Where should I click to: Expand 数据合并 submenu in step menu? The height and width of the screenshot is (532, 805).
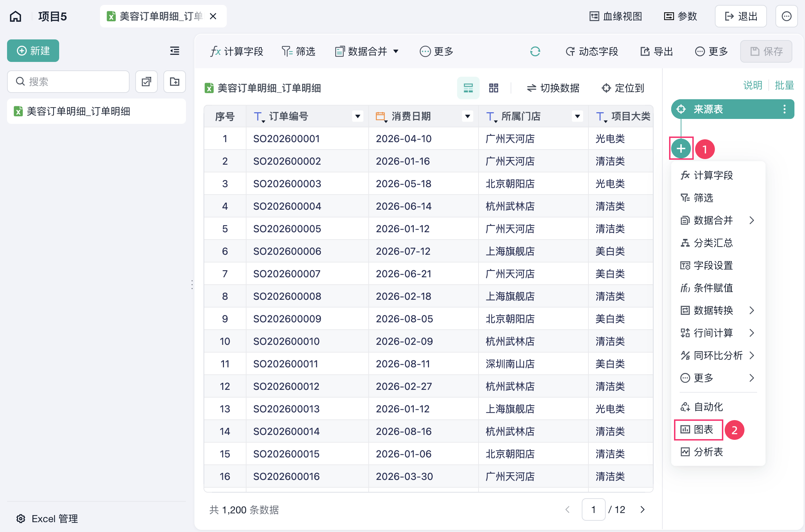718,220
